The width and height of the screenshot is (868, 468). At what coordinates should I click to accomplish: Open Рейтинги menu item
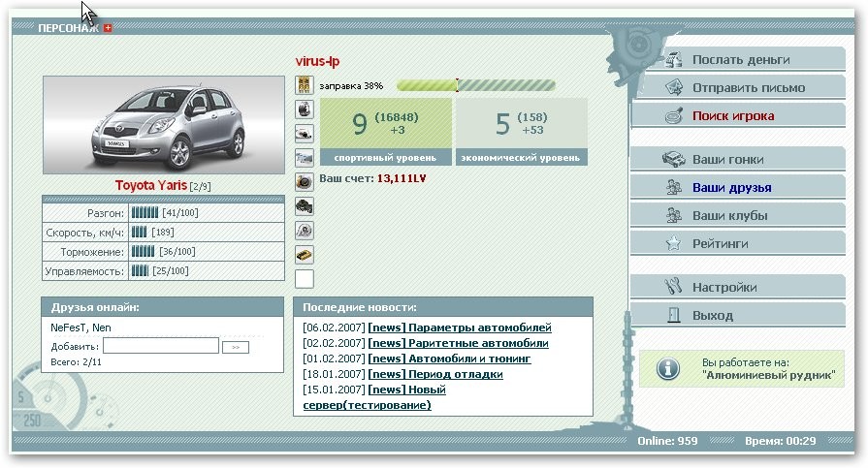coord(738,243)
